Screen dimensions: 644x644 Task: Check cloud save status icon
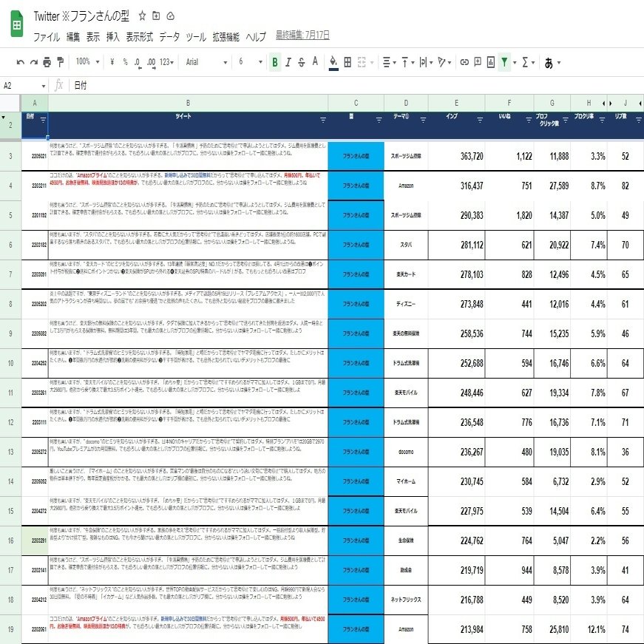click(x=171, y=16)
